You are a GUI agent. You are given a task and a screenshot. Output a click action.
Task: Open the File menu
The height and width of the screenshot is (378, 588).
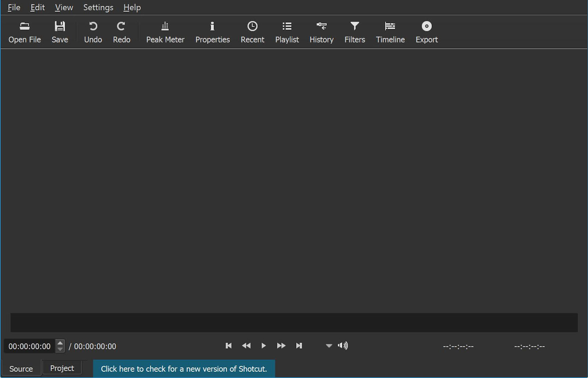pyautogui.click(x=14, y=7)
